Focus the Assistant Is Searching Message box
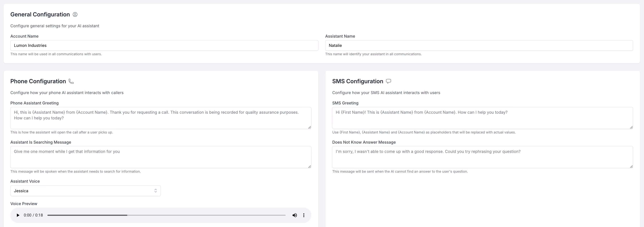 160,157
